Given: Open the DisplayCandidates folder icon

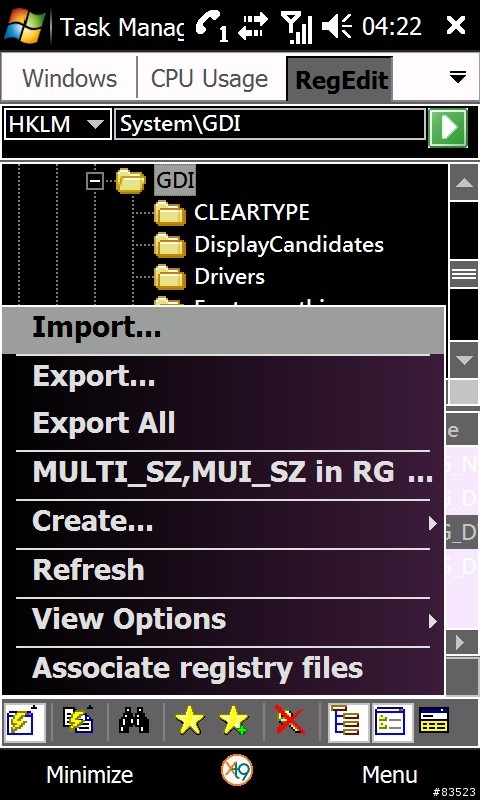Looking at the screenshot, I should [x=169, y=245].
